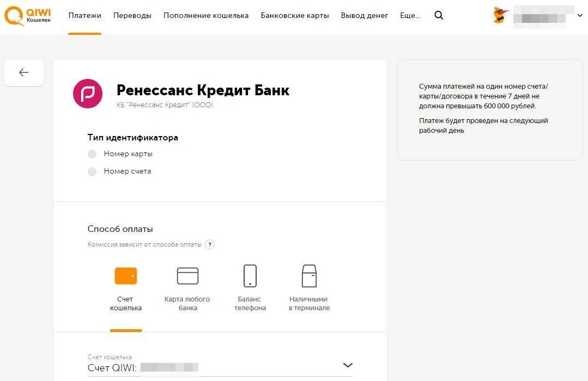Open the Пополнение кошелька tab
This screenshot has height=381, width=588.
[206, 15]
